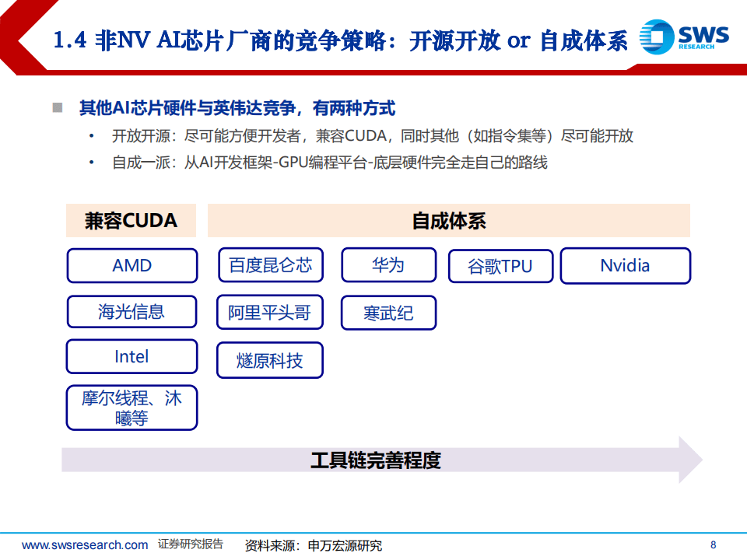Click the heading 其他AI芯片硬件与英伟达竞争
The image size is (747, 560).
[x=237, y=108]
